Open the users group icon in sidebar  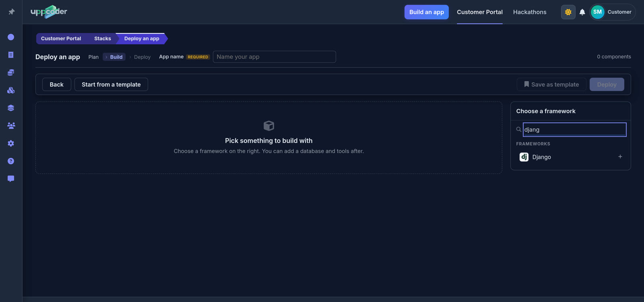coord(11,126)
